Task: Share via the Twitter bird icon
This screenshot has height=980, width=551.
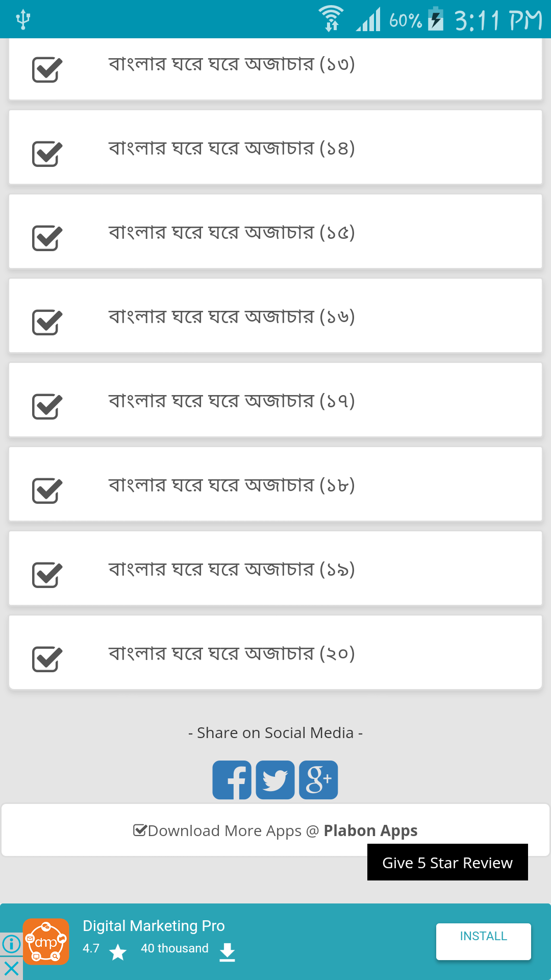Action: [275, 780]
